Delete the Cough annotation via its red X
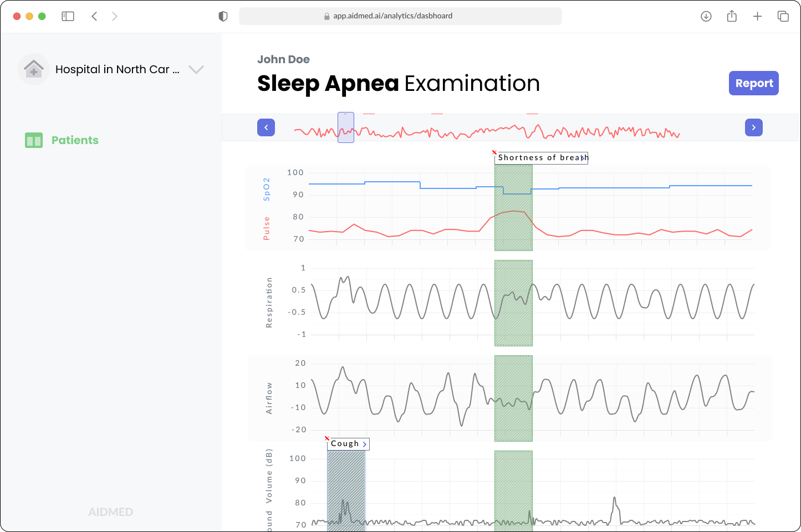 click(327, 438)
